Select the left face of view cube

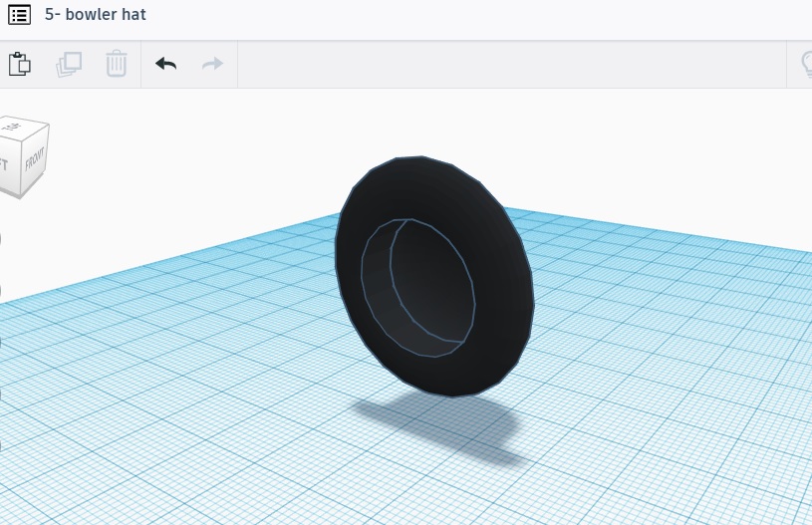coord(5,164)
